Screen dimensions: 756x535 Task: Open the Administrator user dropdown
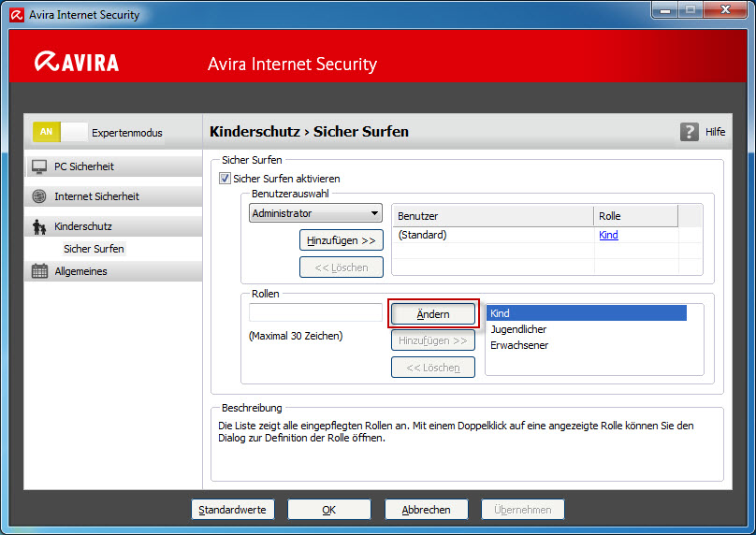[315, 213]
